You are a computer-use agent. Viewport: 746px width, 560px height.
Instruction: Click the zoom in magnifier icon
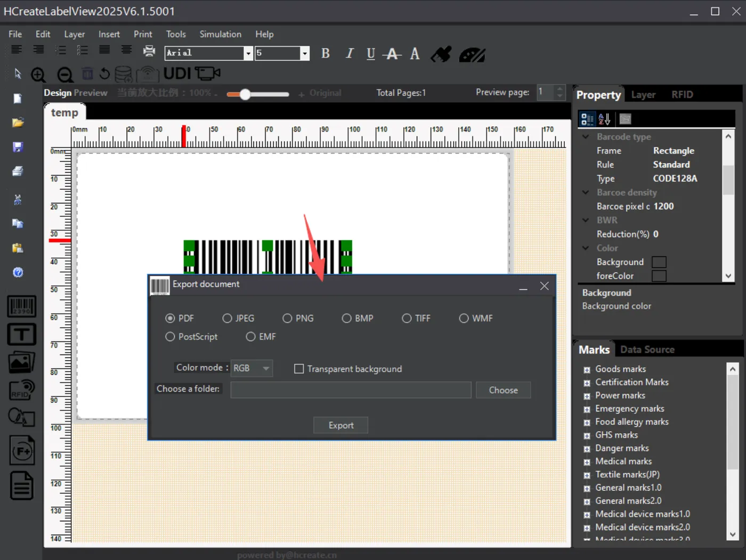coord(38,75)
